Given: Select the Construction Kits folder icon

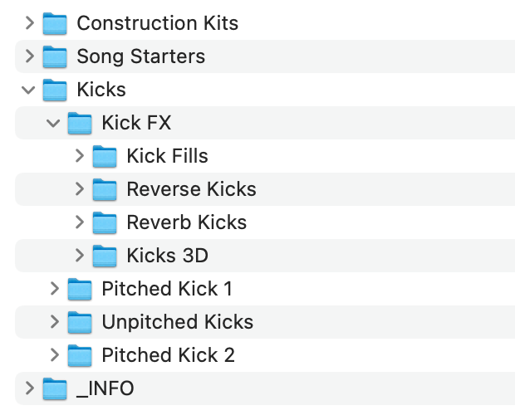Looking at the screenshot, I should click(55, 23).
